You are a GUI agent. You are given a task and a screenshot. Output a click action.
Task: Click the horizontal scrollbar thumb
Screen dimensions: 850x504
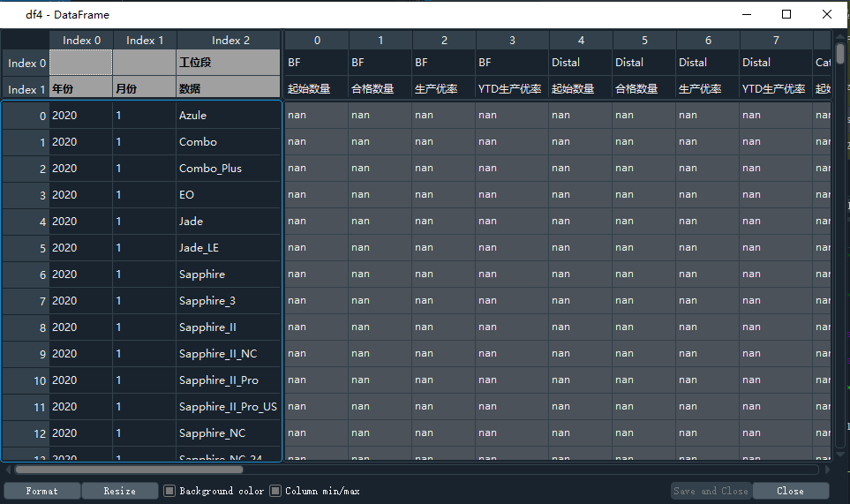point(129,470)
